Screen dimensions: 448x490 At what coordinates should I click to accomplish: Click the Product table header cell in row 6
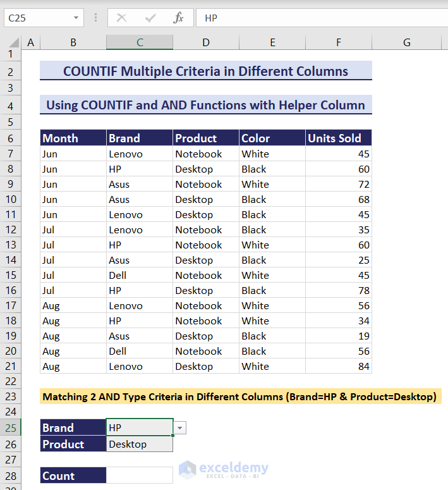[x=206, y=138]
